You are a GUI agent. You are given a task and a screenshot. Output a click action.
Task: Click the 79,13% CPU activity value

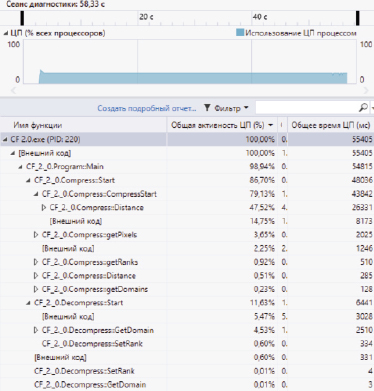coord(262,194)
